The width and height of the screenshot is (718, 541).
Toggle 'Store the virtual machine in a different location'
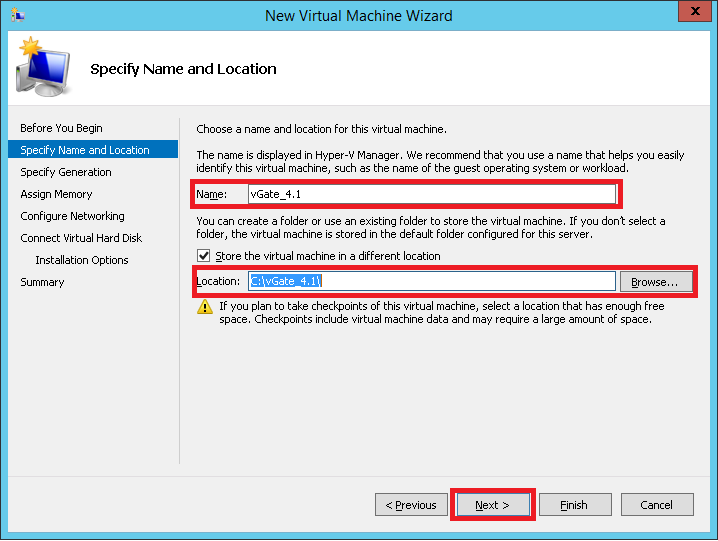[203, 256]
